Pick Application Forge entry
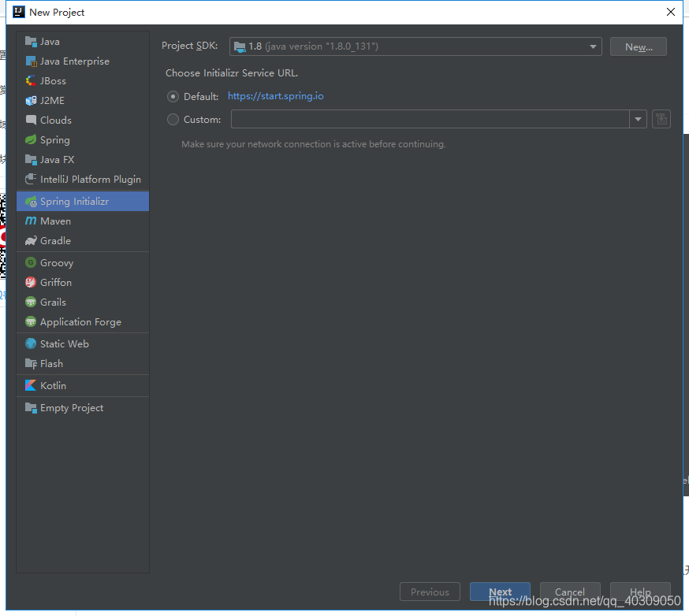The image size is (689, 616). point(83,322)
